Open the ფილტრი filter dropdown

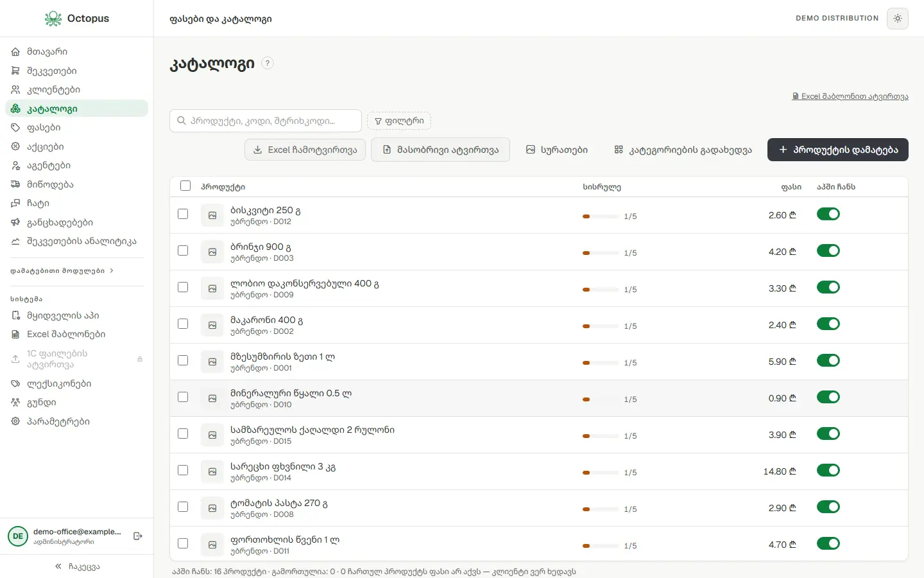399,121
